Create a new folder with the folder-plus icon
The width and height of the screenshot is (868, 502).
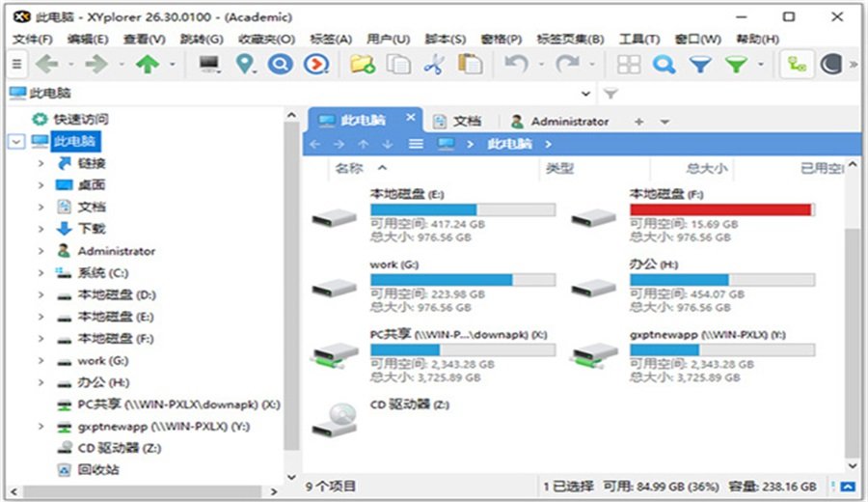click(x=363, y=65)
